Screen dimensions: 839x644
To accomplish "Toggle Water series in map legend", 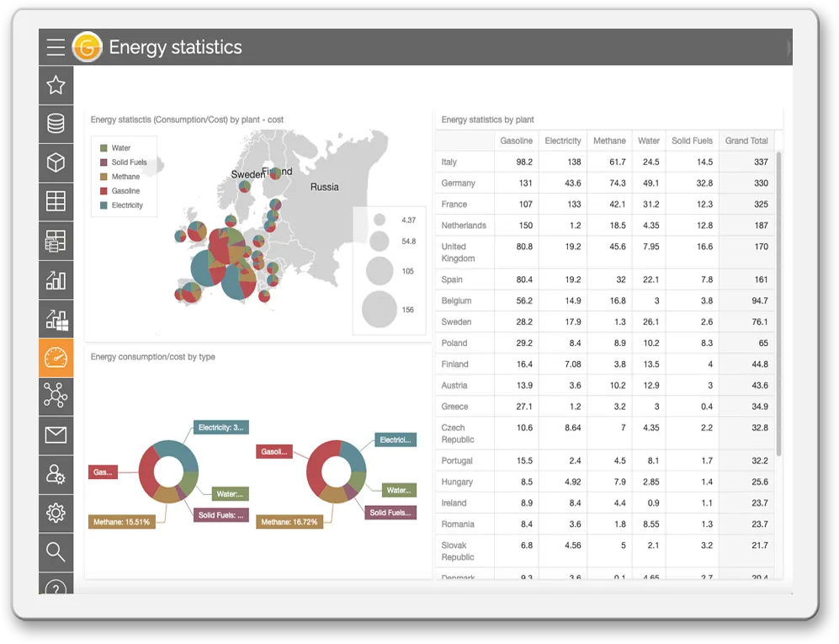I will click(120, 148).
